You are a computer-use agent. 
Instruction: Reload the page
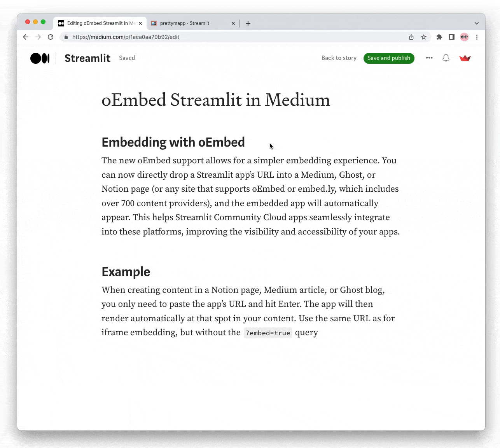click(51, 37)
